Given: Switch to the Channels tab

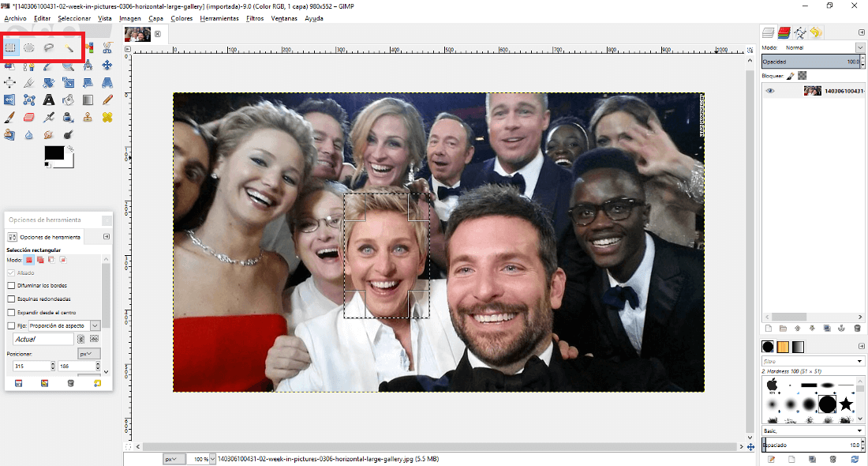Looking at the screenshot, I should pyautogui.click(x=784, y=32).
